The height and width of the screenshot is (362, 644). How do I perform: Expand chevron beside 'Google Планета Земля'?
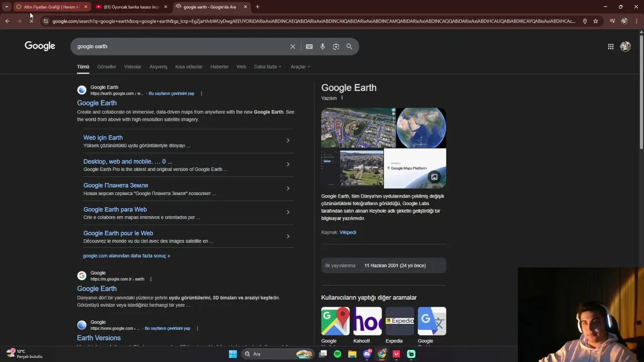click(288, 188)
